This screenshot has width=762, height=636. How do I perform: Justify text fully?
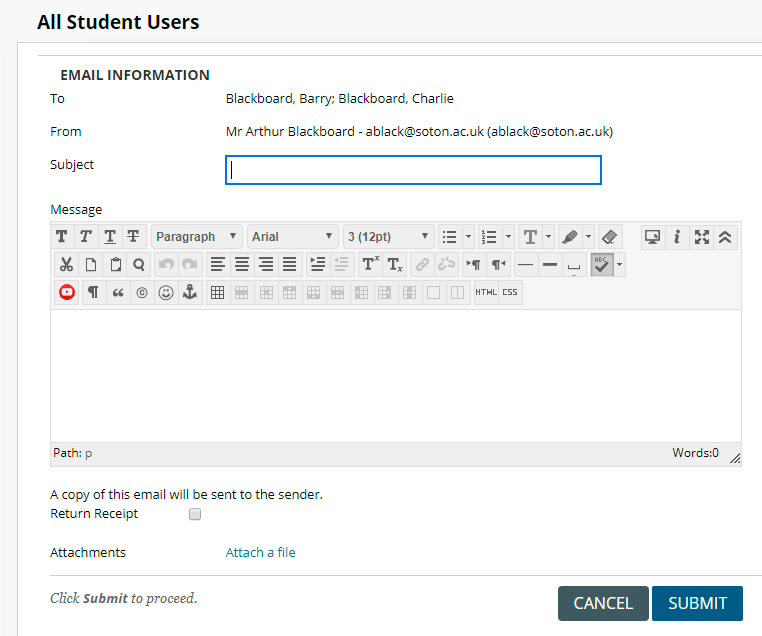point(290,264)
